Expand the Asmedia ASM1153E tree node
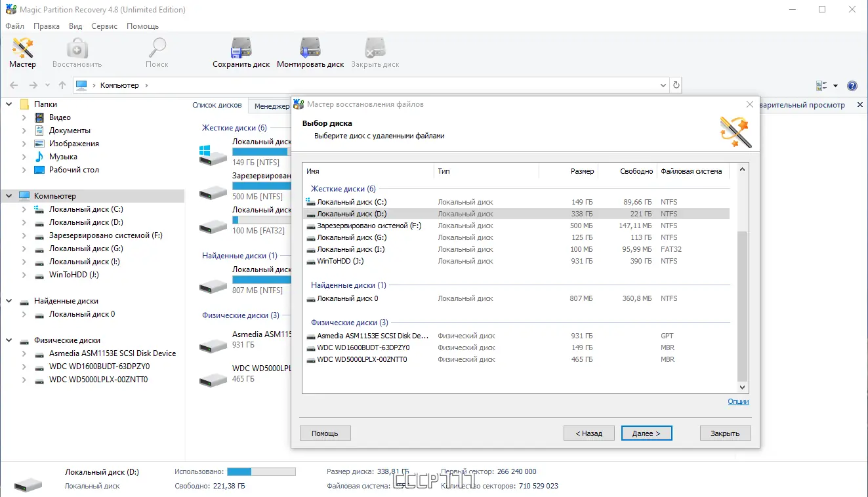Image resolution: width=868 pixels, height=497 pixels. coord(24,353)
